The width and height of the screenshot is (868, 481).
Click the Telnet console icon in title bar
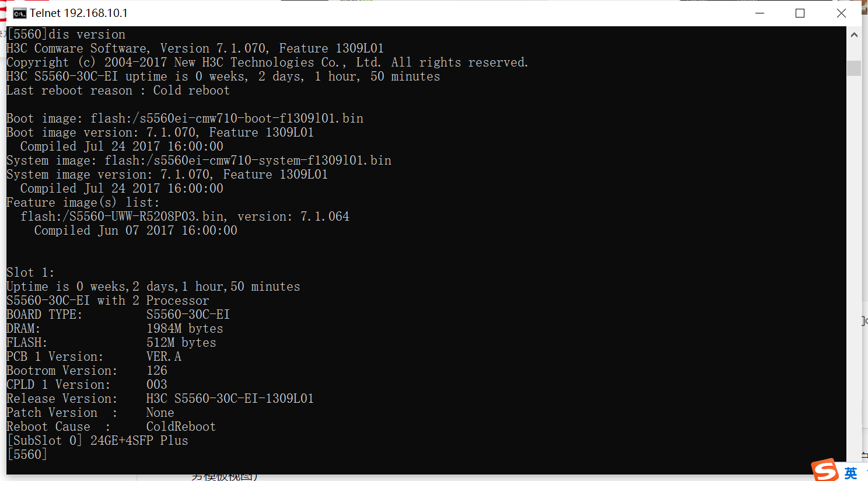tap(19, 13)
